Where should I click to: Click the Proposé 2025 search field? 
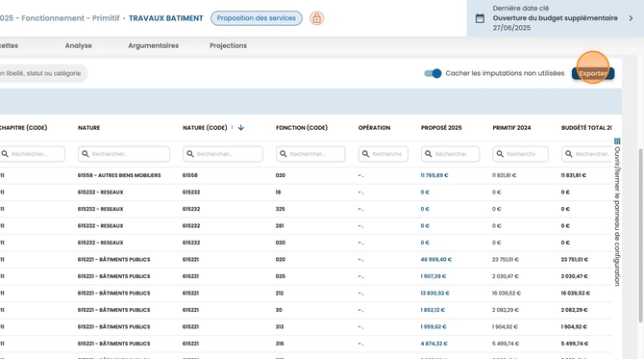(x=450, y=154)
